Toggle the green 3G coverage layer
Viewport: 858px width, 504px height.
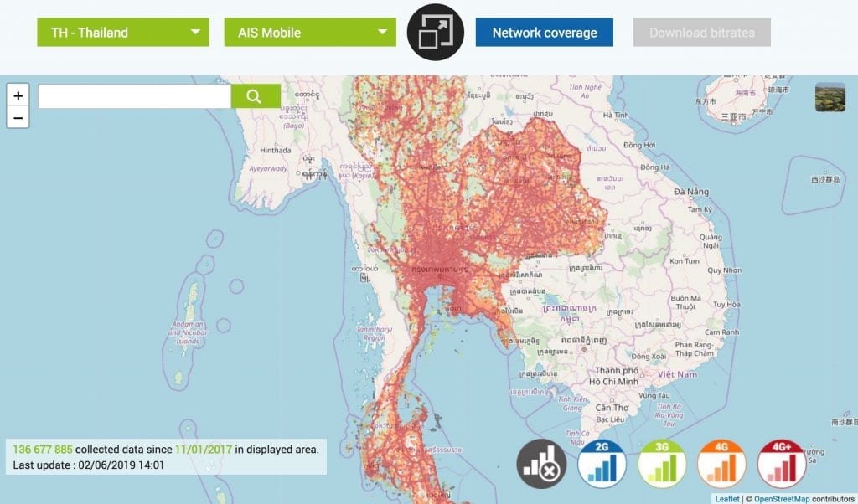pyautogui.click(x=662, y=464)
